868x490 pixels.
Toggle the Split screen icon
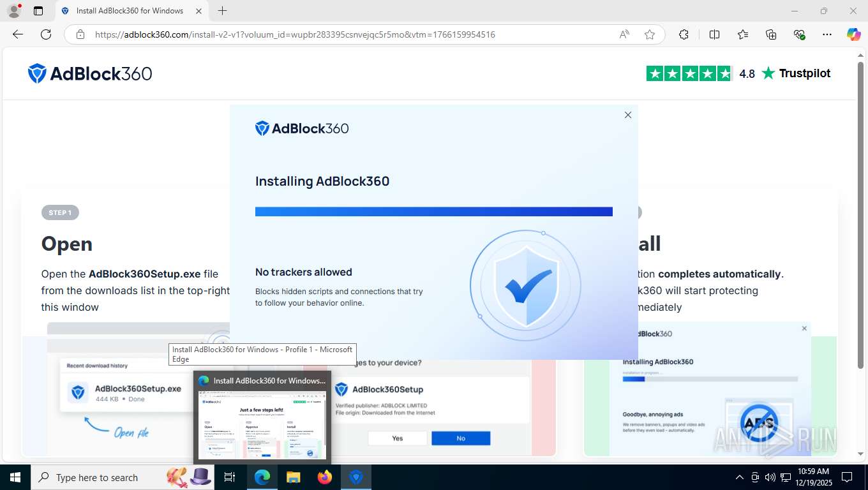[x=714, y=34]
